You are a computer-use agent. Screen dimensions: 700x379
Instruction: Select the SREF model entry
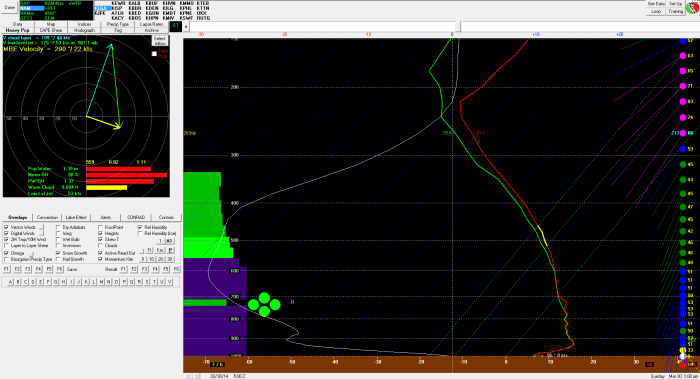(49, 8)
